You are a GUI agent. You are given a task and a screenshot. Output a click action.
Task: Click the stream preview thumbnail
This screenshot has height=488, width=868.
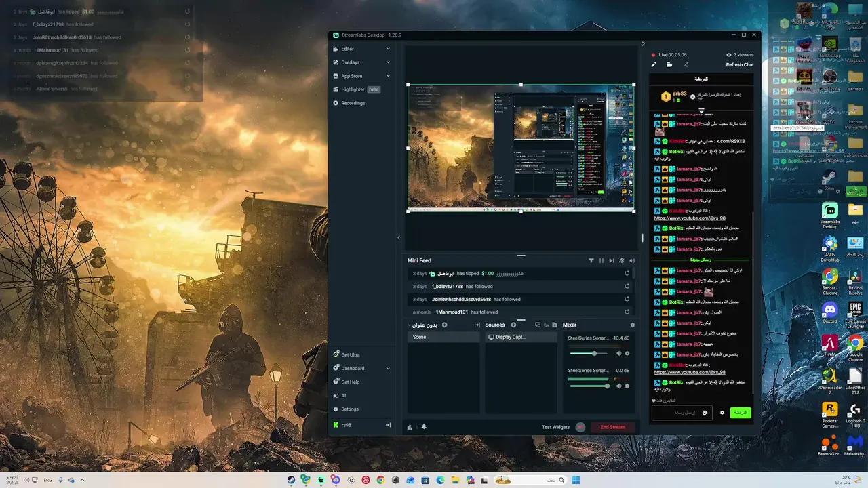point(521,147)
